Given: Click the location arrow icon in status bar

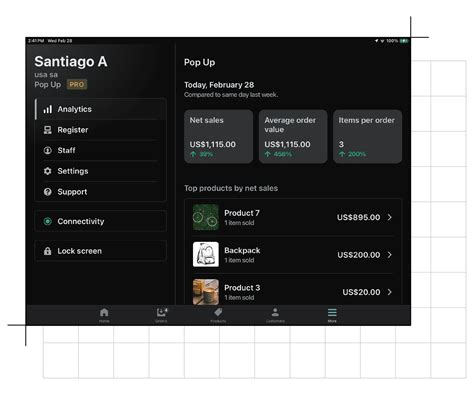Looking at the screenshot, I should 376,41.
